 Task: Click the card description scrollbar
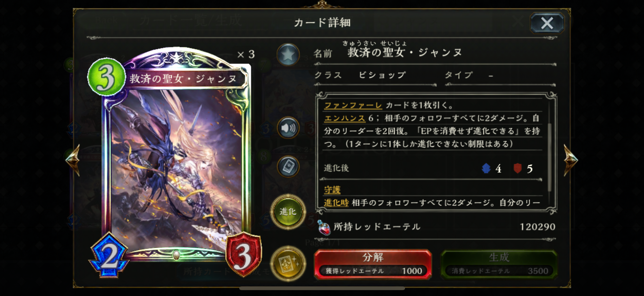[x=549, y=157]
